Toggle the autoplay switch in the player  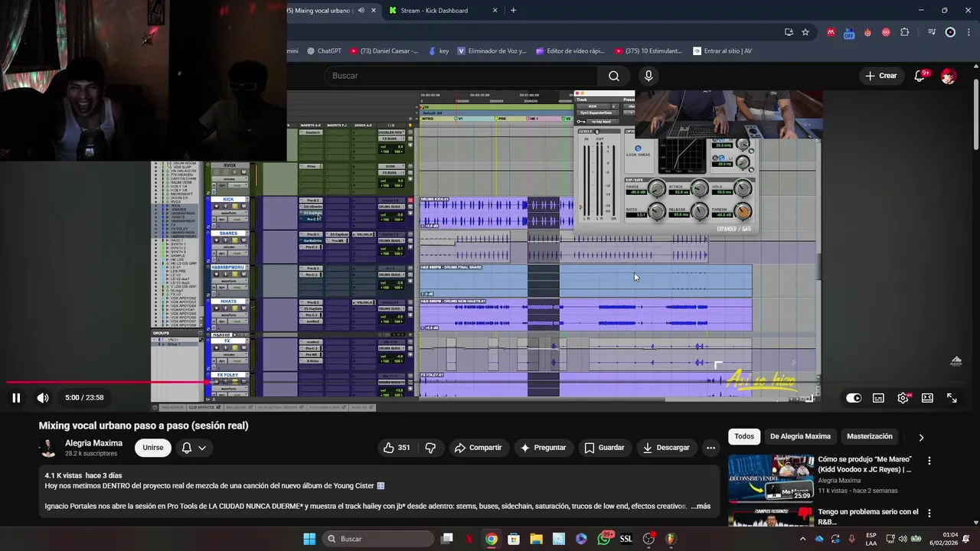pyautogui.click(x=854, y=398)
